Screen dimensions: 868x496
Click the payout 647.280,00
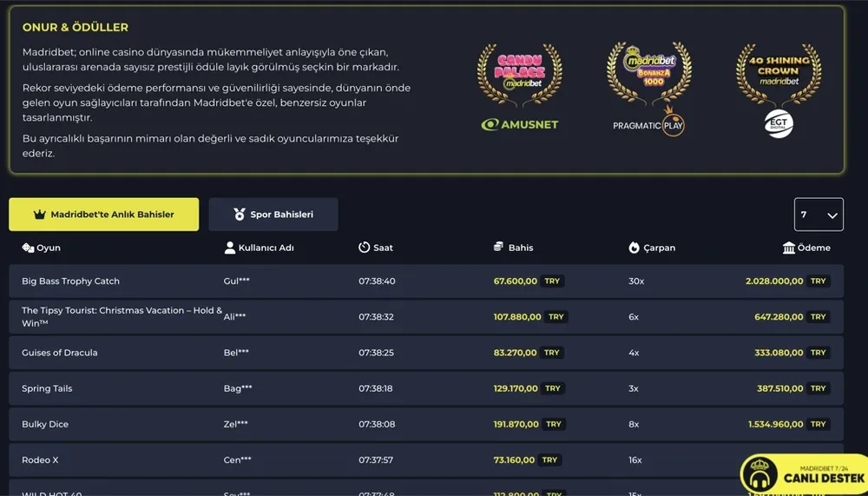tap(779, 317)
